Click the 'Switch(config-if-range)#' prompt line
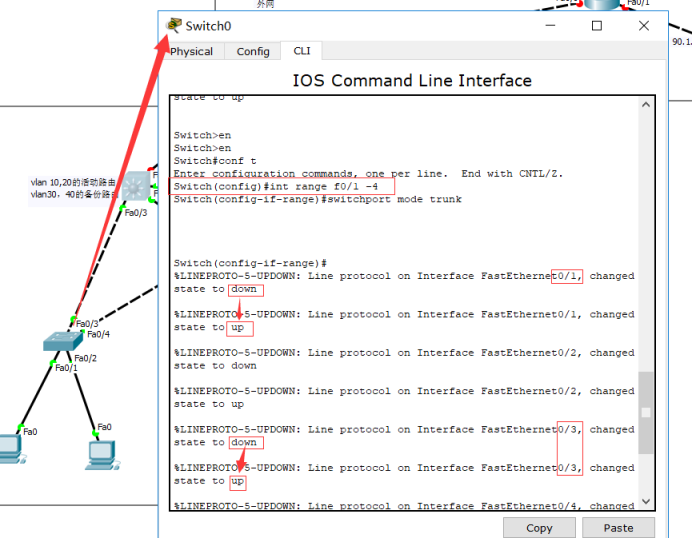This screenshot has width=692, height=539. pyautogui.click(x=250, y=264)
